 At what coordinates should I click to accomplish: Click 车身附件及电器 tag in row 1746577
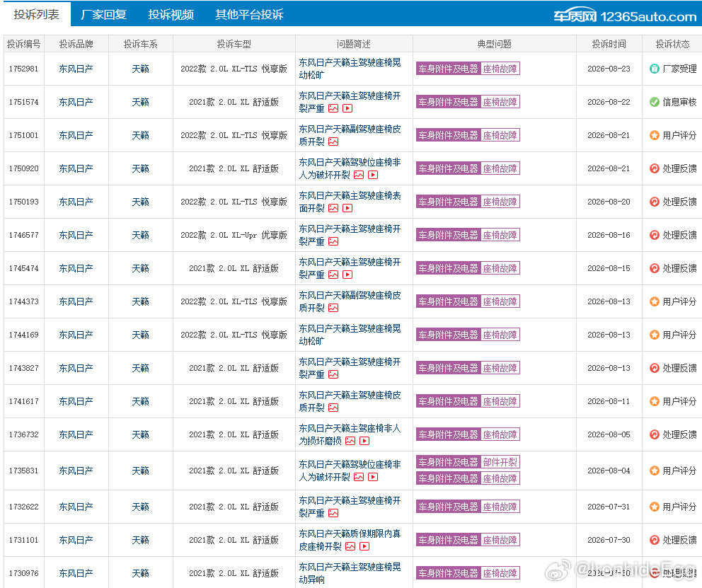click(x=448, y=235)
